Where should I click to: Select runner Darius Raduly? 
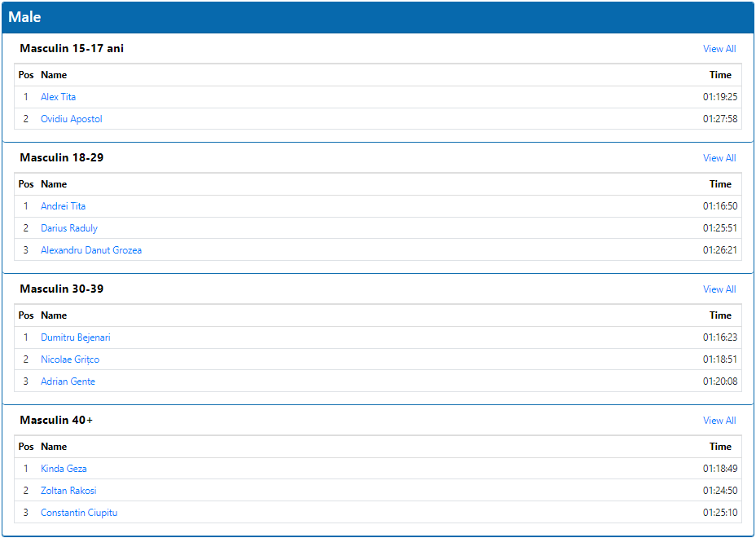pyautogui.click(x=69, y=228)
